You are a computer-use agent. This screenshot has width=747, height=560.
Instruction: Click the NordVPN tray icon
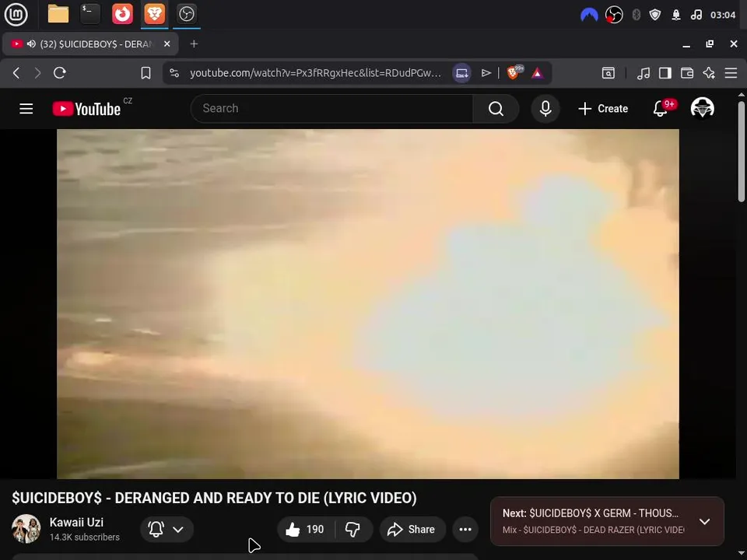tap(589, 16)
